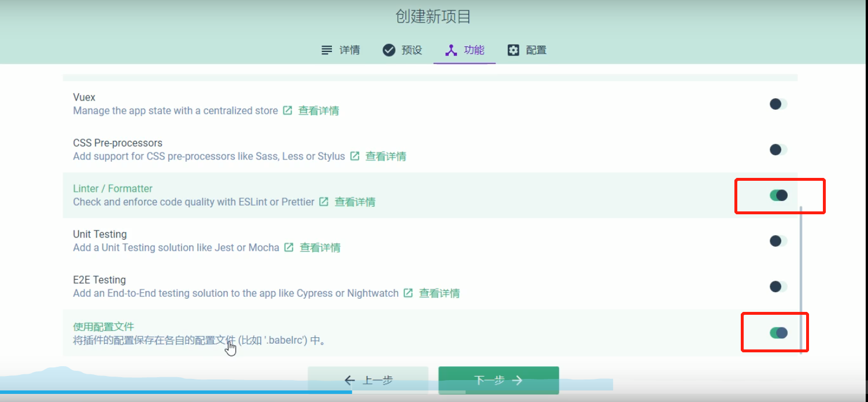Click the description mentioning ESLint or Prettier
Viewport: 868px width, 402px height.
tap(194, 202)
